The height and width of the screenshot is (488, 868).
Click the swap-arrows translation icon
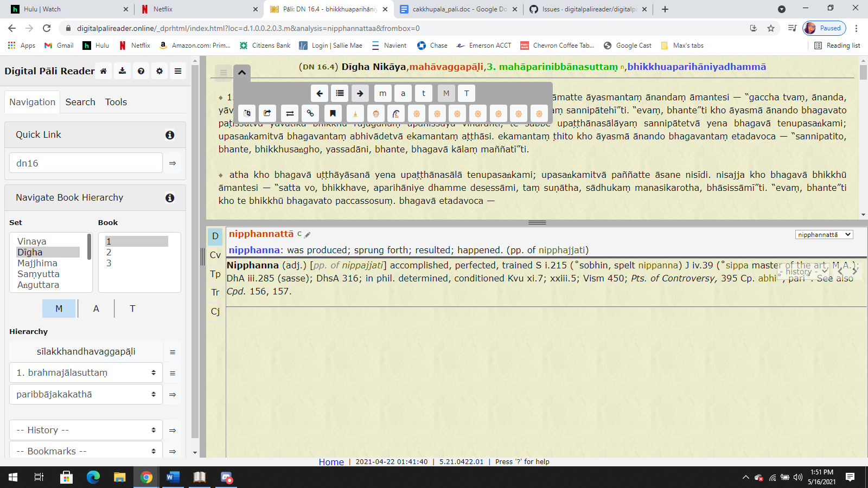coord(290,113)
